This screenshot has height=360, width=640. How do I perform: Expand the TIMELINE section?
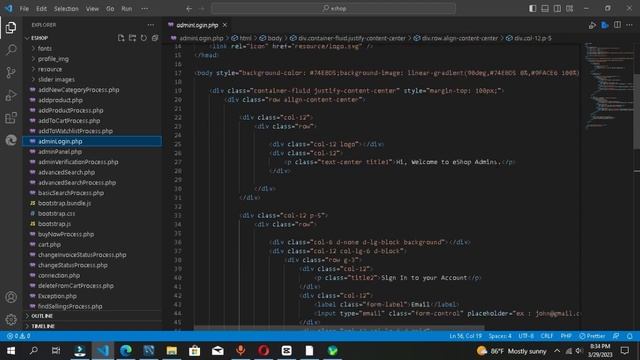coord(43,326)
